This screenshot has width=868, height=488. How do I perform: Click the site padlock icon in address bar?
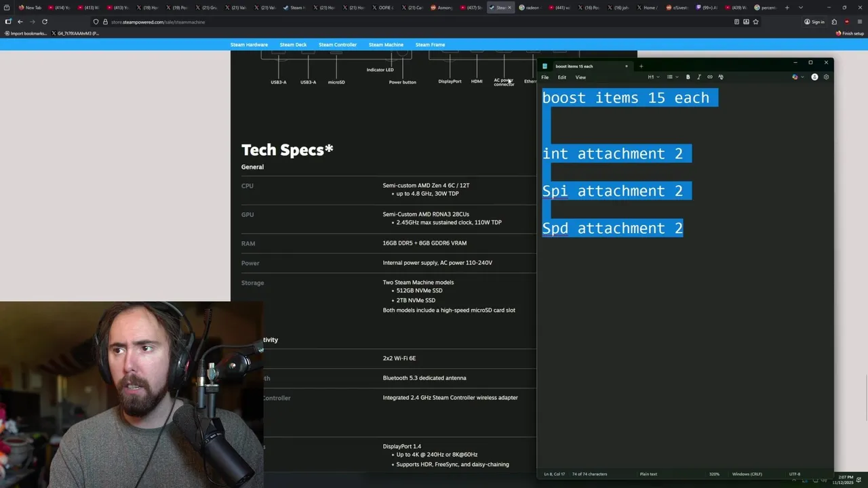105,22
